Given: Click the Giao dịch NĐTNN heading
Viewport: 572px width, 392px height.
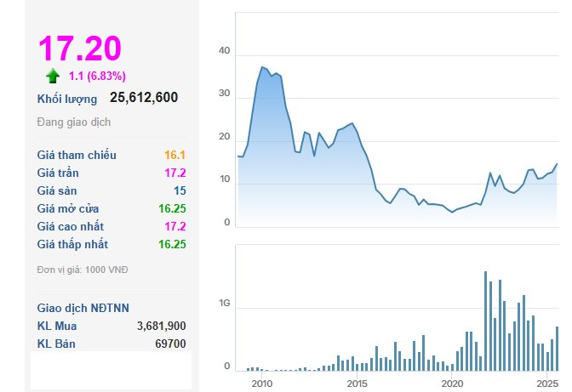Looking at the screenshot, I should click(x=83, y=308).
